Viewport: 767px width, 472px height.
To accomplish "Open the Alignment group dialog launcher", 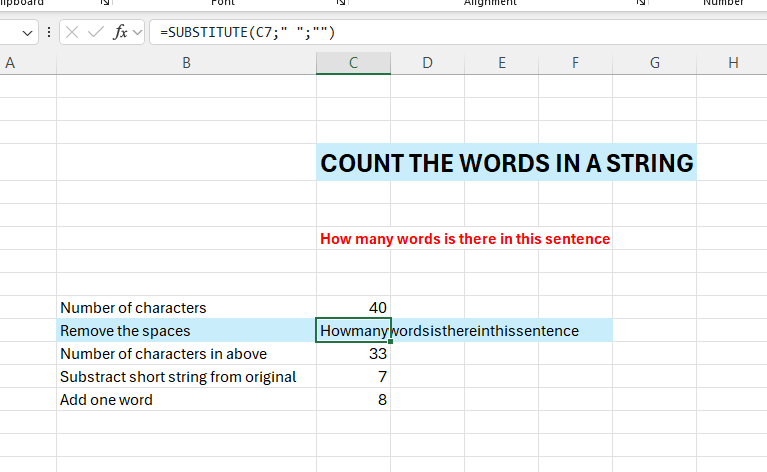I will click(x=640, y=3).
